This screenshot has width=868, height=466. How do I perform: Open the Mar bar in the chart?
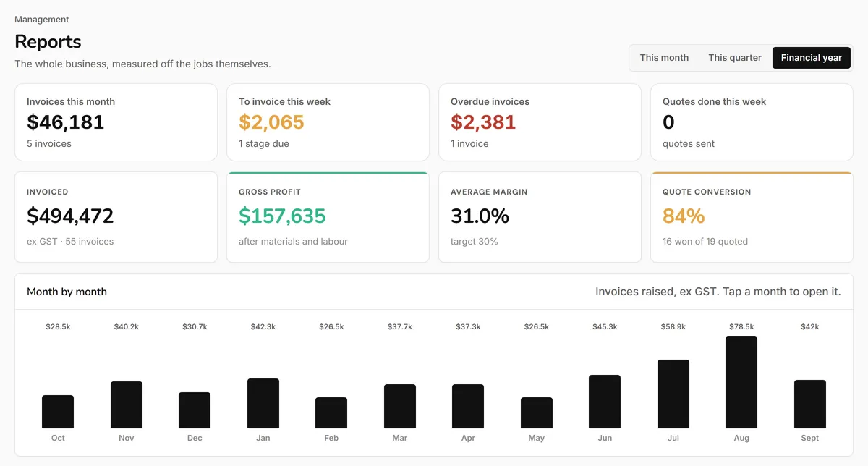[x=400, y=406]
